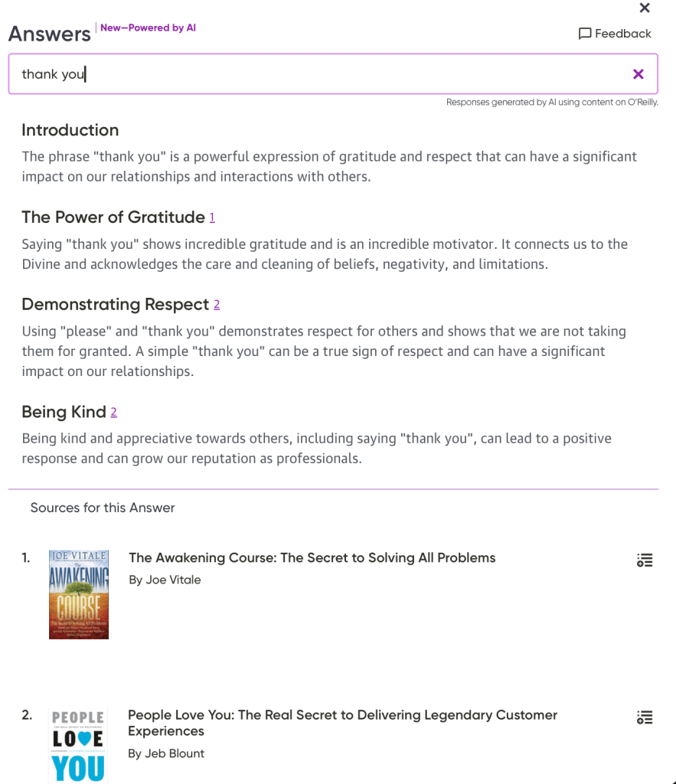Click The Awakening Course book cover
This screenshot has height=784, width=676.
[x=79, y=594]
